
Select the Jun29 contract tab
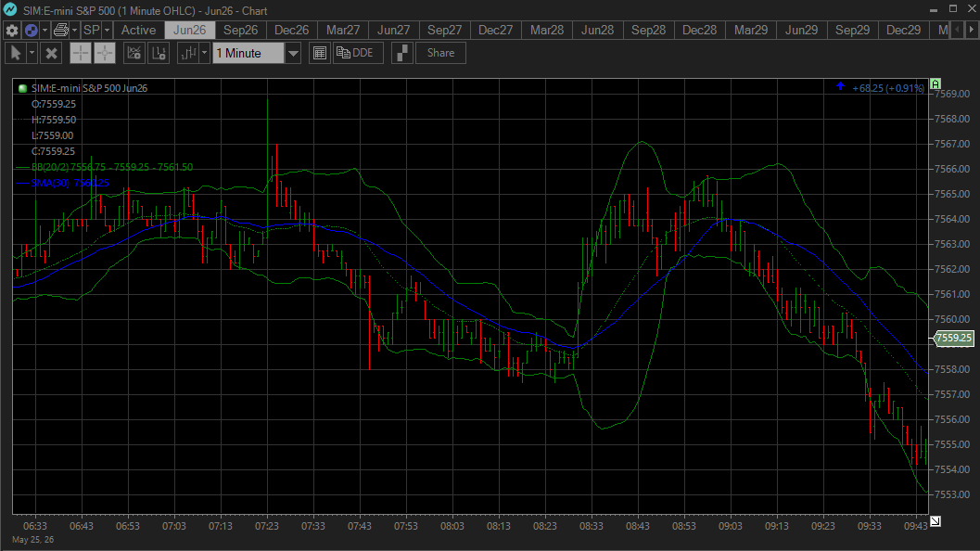pos(802,30)
